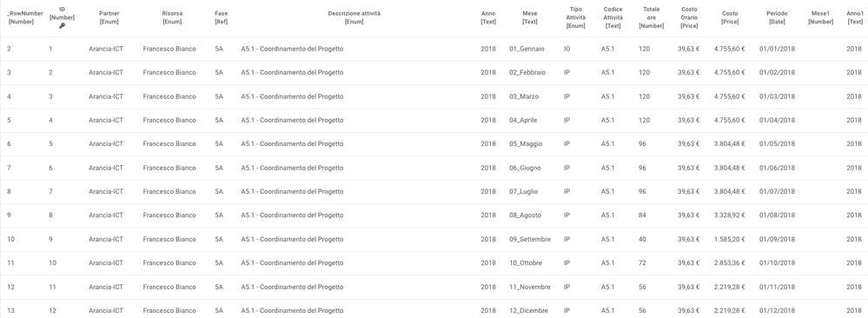The width and height of the screenshot is (868, 318).
Task: Click cost value 2.853,36 €
Action: pyautogui.click(x=729, y=263)
